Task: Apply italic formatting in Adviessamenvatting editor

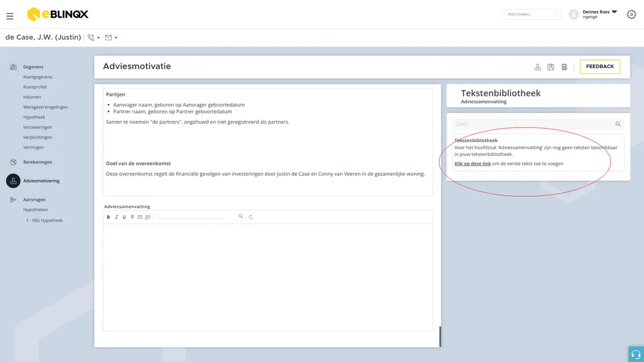Action: click(x=116, y=217)
